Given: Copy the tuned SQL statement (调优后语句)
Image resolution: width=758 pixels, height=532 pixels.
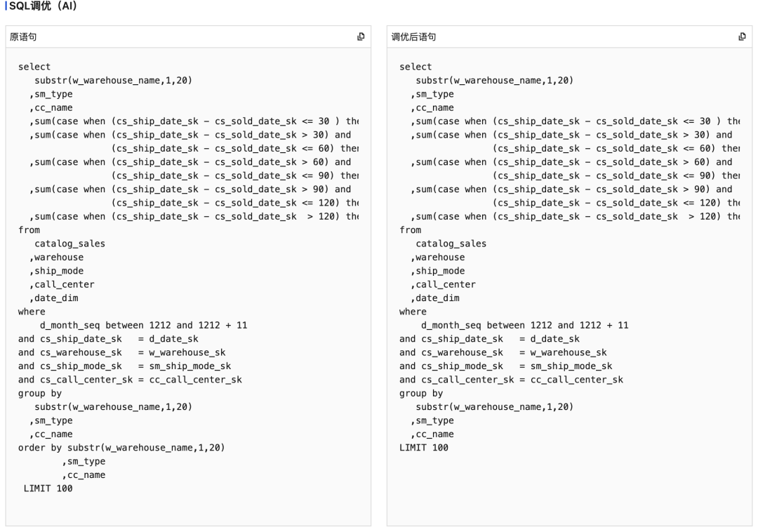Looking at the screenshot, I should click(x=742, y=36).
